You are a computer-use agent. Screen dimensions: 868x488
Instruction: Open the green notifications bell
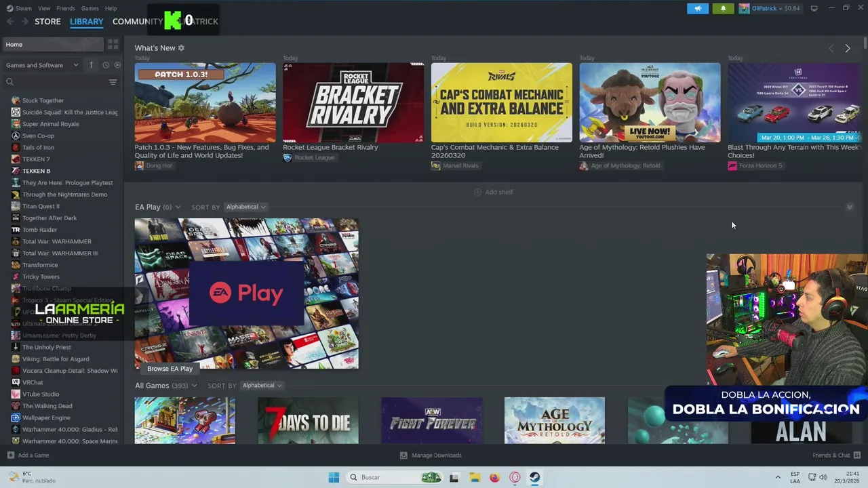click(723, 8)
